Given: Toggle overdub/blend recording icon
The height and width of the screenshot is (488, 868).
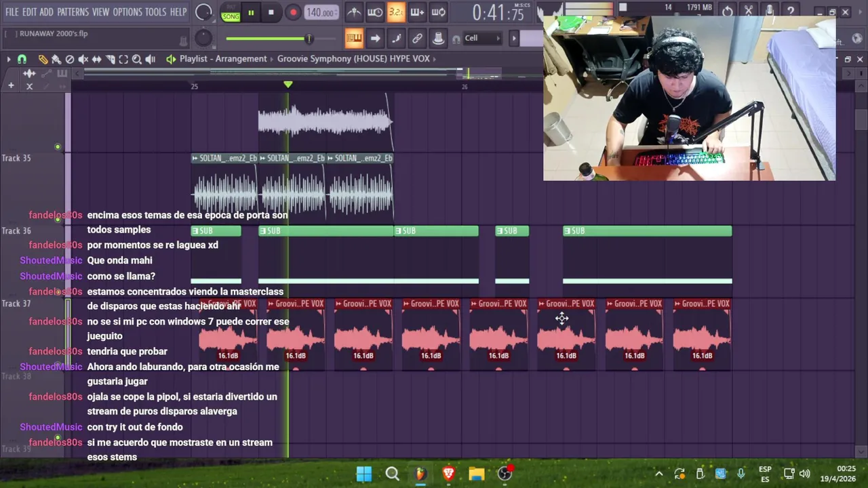Looking at the screenshot, I should coord(418,12).
